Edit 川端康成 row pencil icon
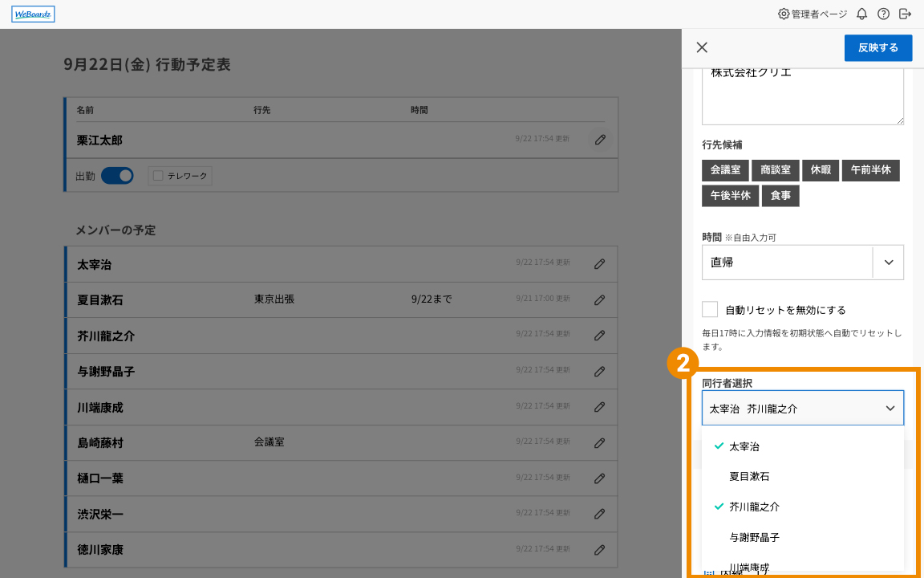924x578 pixels. (x=599, y=407)
